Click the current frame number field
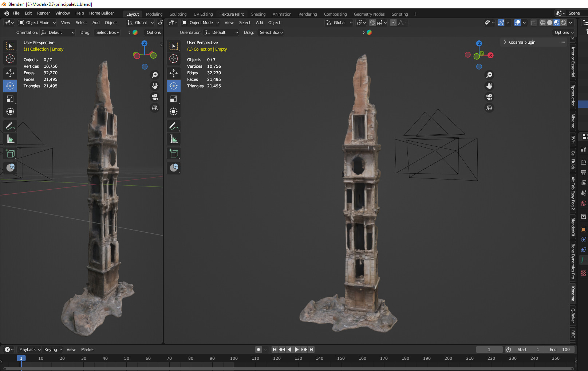Viewport: 588px width, 371px height. tap(489, 350)
